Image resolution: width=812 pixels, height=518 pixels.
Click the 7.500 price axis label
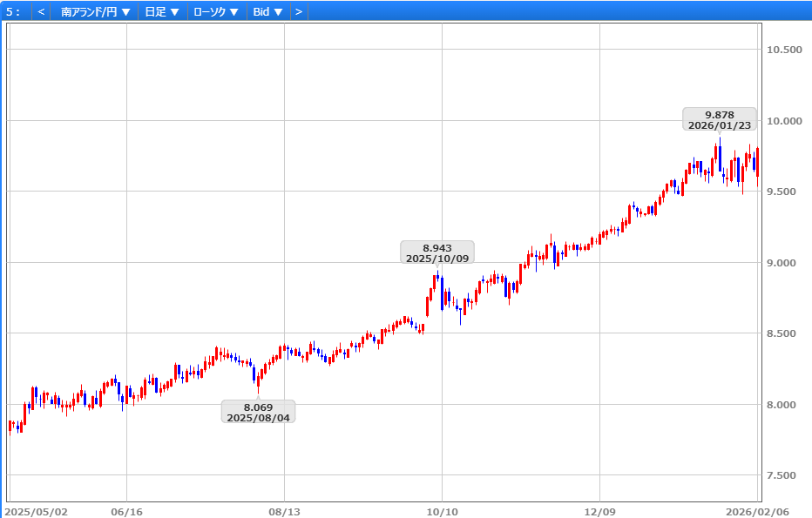(782, 475)
